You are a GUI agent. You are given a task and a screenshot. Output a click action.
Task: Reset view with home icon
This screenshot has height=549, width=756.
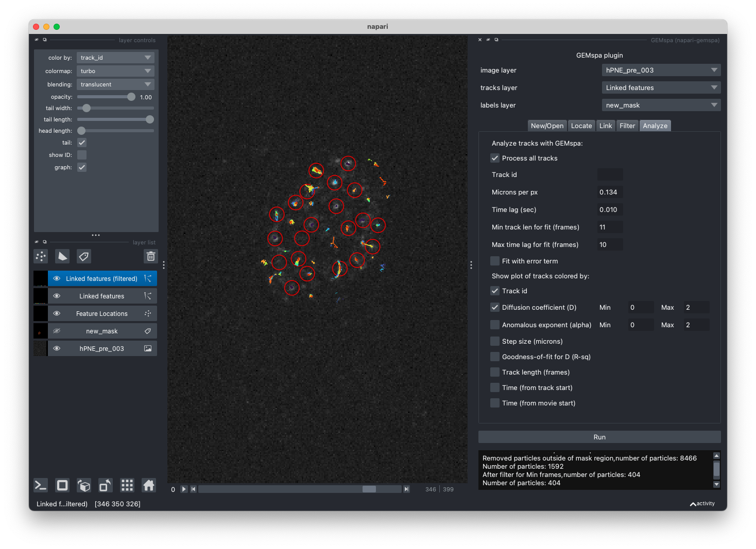[149, 485]
